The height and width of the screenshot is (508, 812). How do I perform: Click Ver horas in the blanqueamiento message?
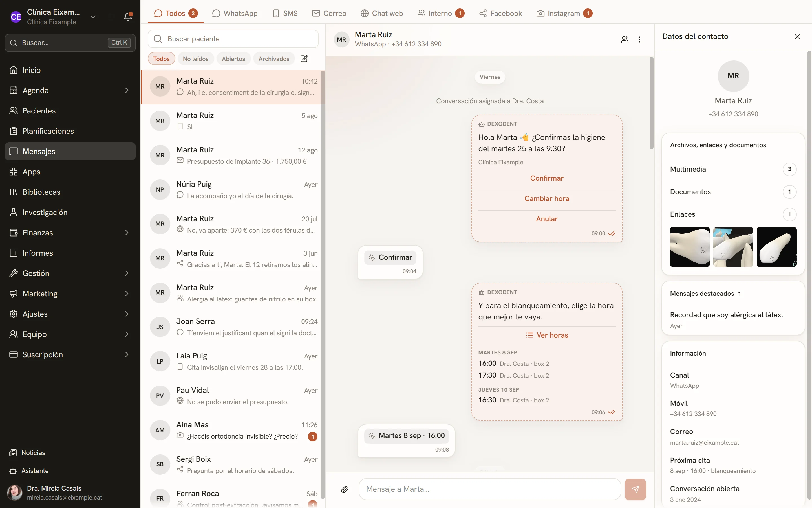tap(547, 335)
